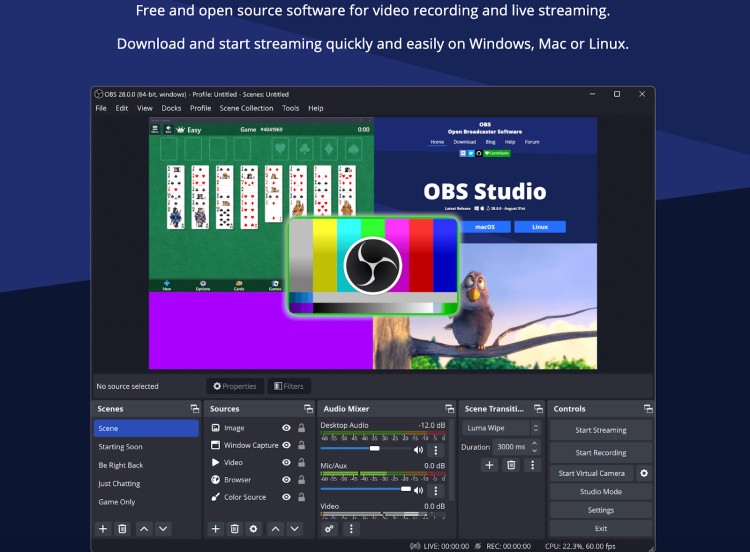This screenshot has width=750, height=552.
Task: Toggle lock on Window Capture source
Action: click(x=301, y=445)
